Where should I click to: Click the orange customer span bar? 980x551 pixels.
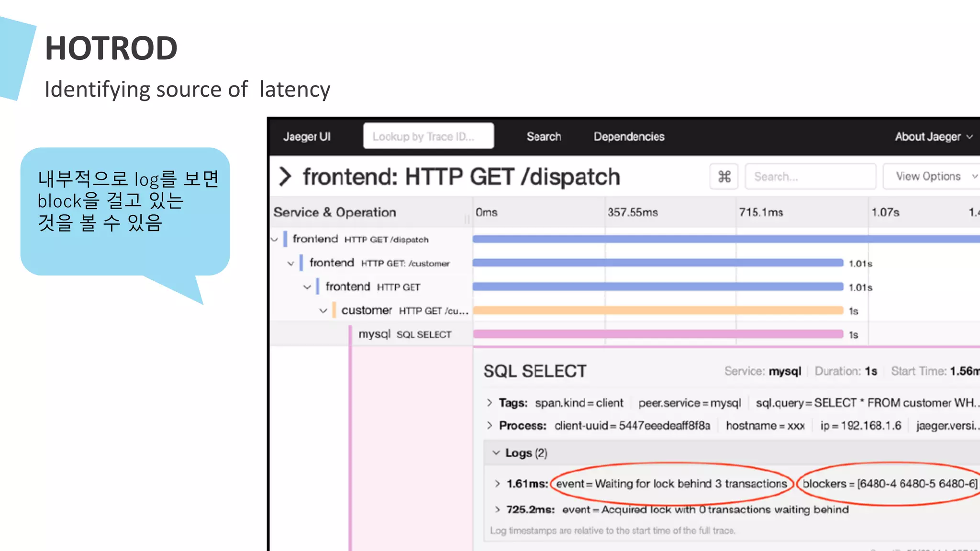click(658, 310)
